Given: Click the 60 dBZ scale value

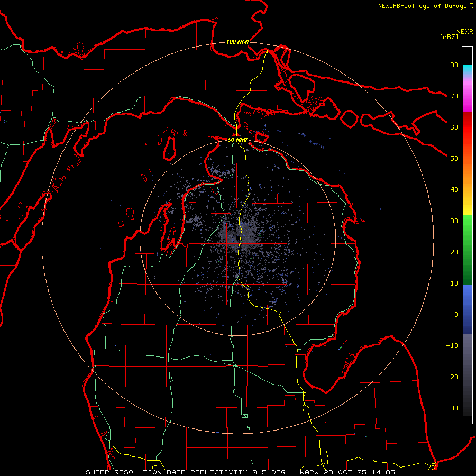Looking at the screenshot, I should 454,127.
